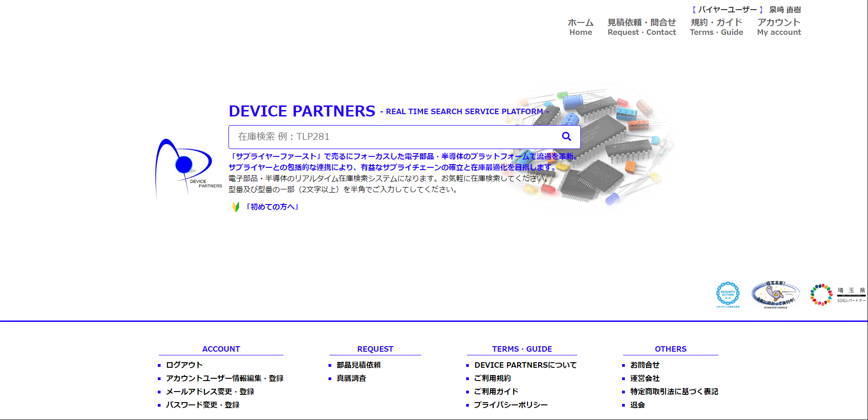The image size is (868, 420).
Task: Open 運営会社 link
Action: coord(645,378)
